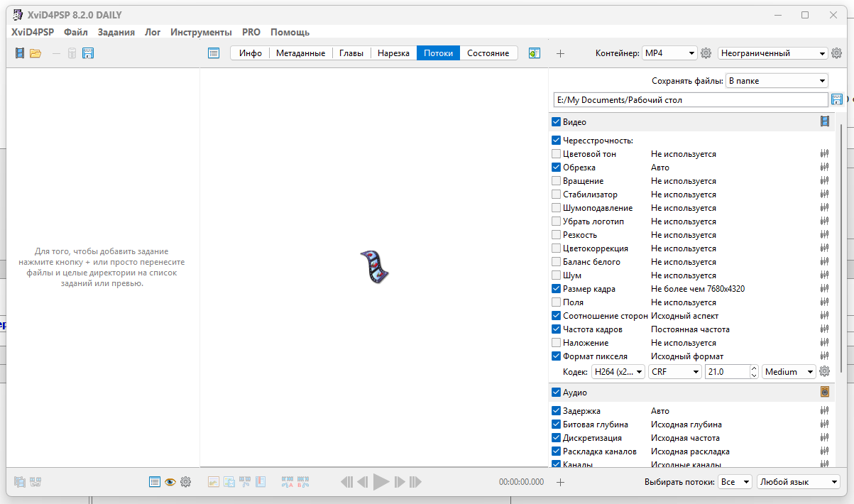Enable the Резкость checkbox

556,234
